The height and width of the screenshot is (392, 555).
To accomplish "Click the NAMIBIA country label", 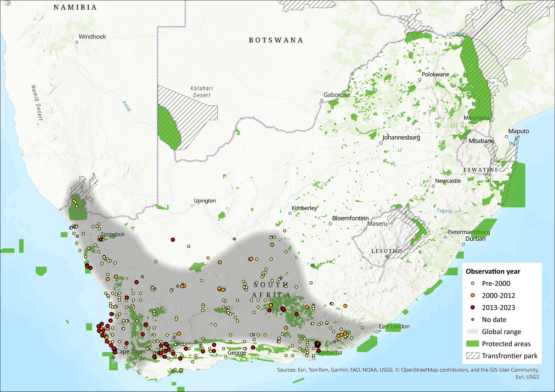I will click(x=75, y=7).
